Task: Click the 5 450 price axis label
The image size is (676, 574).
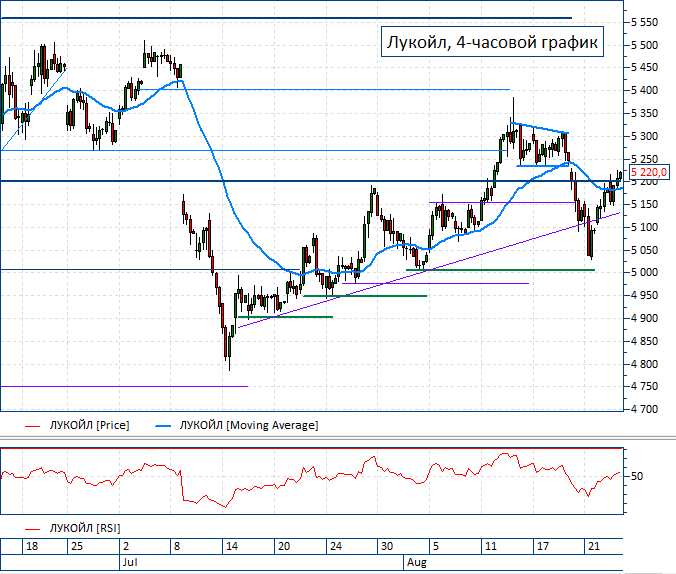Action: [645, 67]
